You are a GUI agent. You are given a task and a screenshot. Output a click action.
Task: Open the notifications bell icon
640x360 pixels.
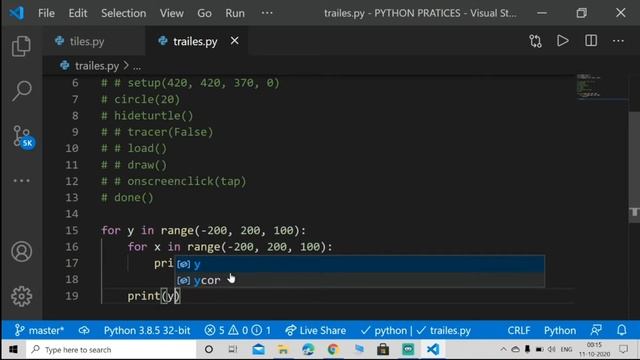tap(621, 330)
